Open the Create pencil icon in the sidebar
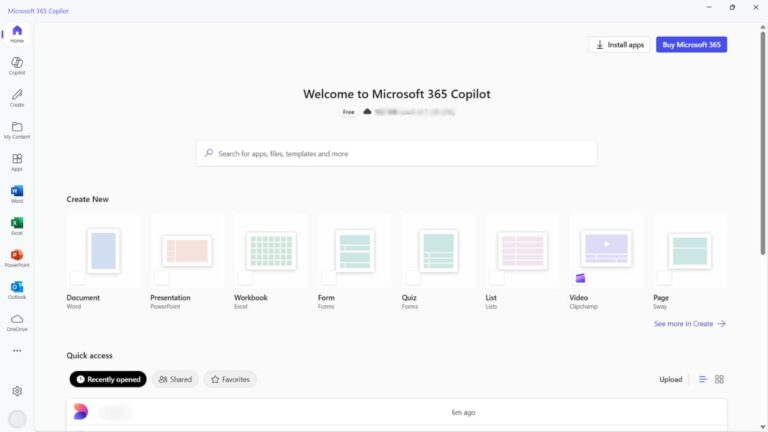Image resolution: width=768 pixels, height=432 pixels. (17, 98)
